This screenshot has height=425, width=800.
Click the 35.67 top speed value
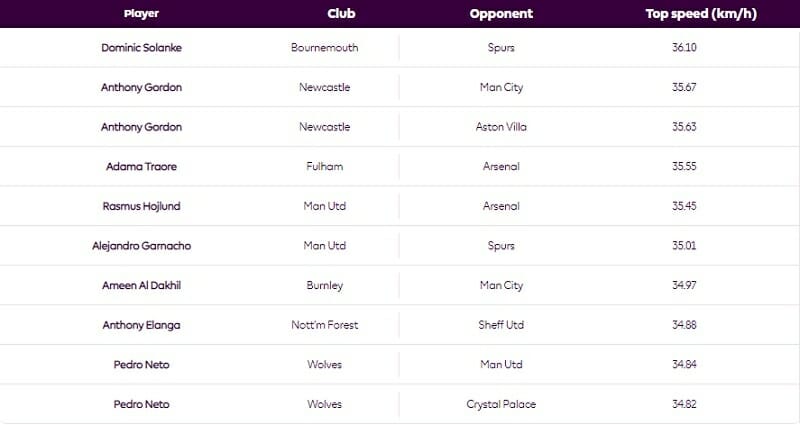click(x=684, y=88)
